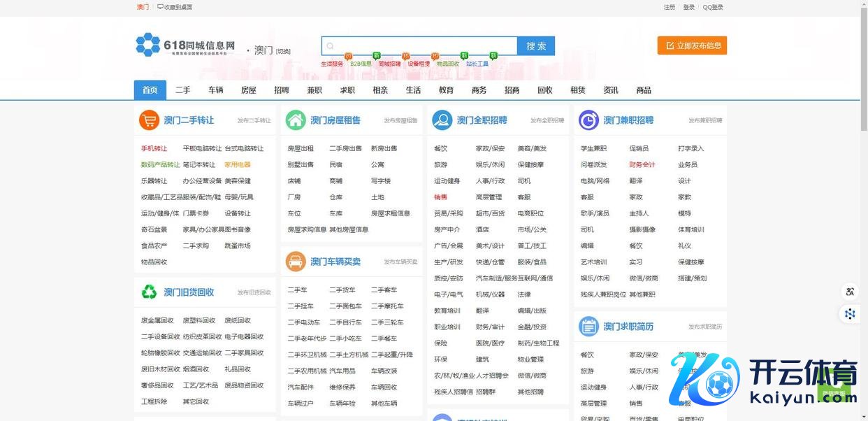Screen dimensions: 868x421
Task: Click the magnifier person icon for 澳门全职招聘
Action: click(442, 120)
